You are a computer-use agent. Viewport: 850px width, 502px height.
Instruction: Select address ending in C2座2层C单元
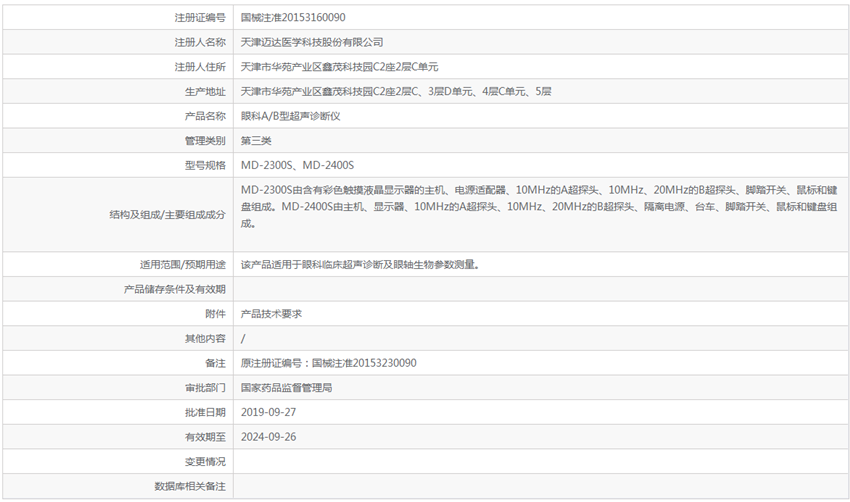(339, 67)
